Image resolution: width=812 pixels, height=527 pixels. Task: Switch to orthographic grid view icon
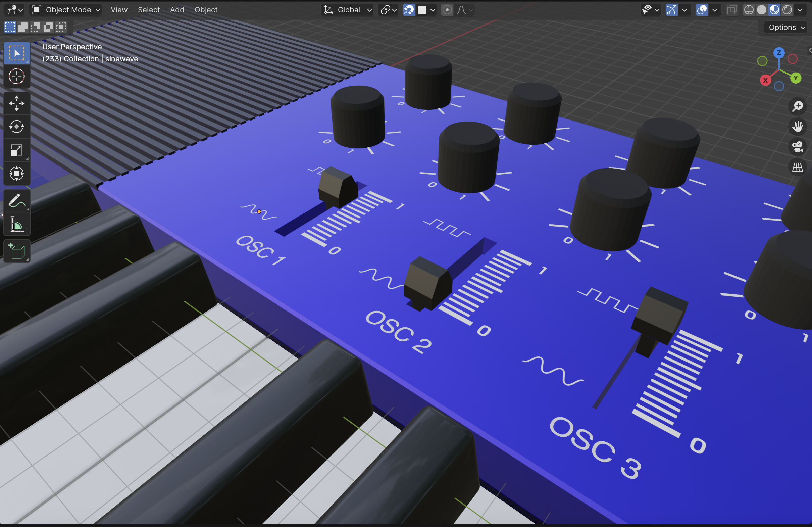[x=797, y=167]
